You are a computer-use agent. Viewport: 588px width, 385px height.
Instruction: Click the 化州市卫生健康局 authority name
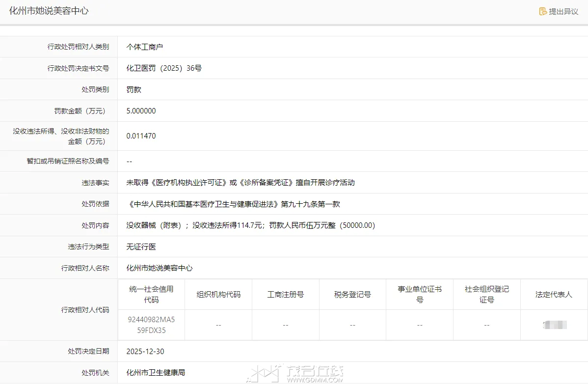click(156, 373)
